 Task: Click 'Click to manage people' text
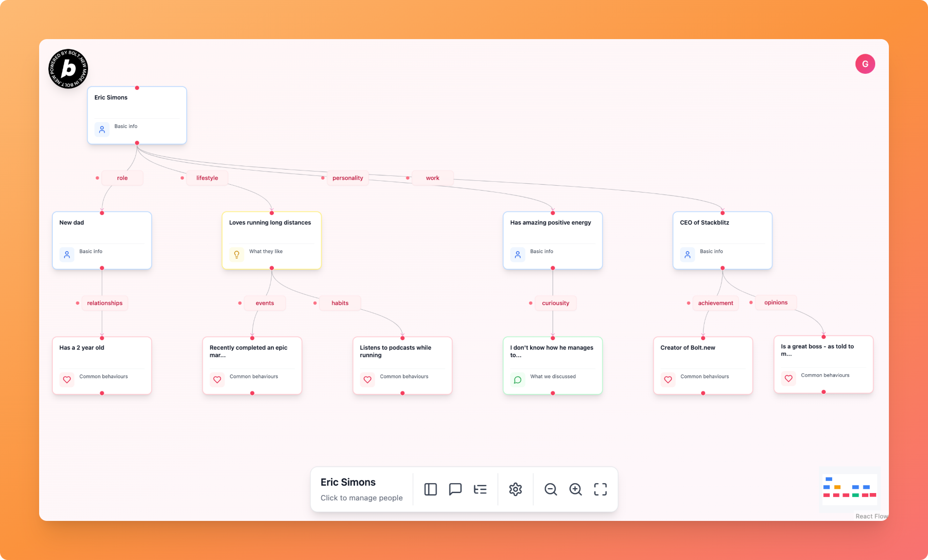pos(361,497)
